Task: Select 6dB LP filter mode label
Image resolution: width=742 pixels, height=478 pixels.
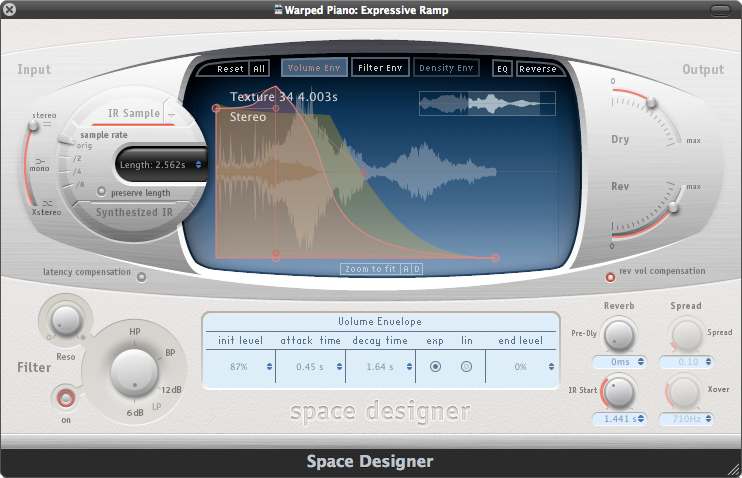Action: [x=135, y=413]
